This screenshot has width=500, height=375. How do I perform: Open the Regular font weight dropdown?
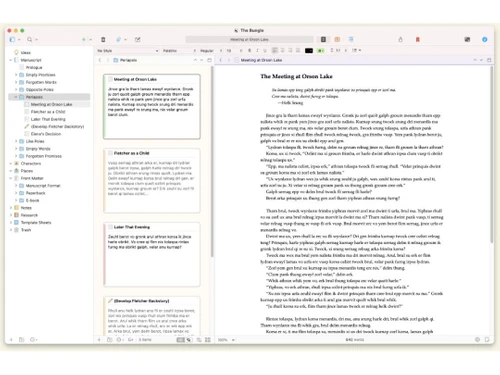coord(211,51)
